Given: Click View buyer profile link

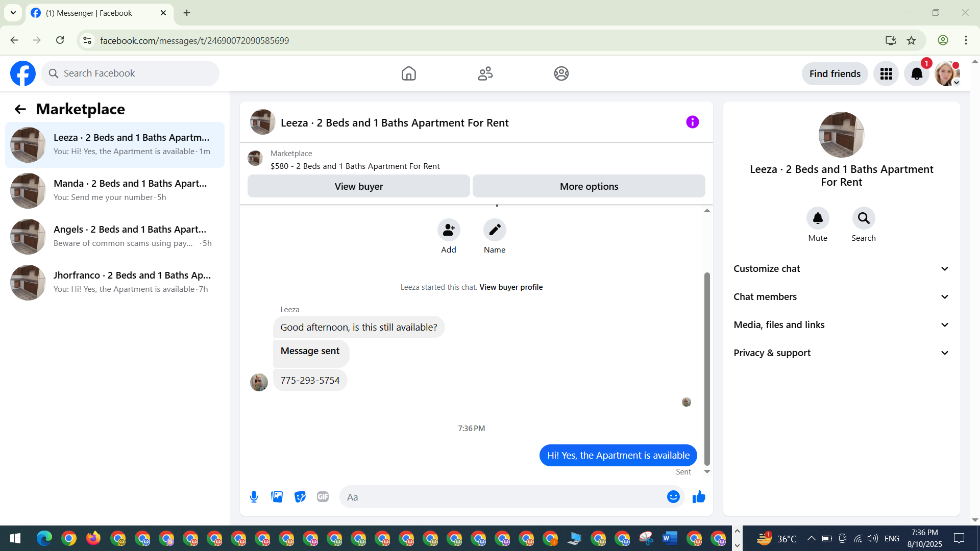Looking at the screenshot, I should 511,287.
